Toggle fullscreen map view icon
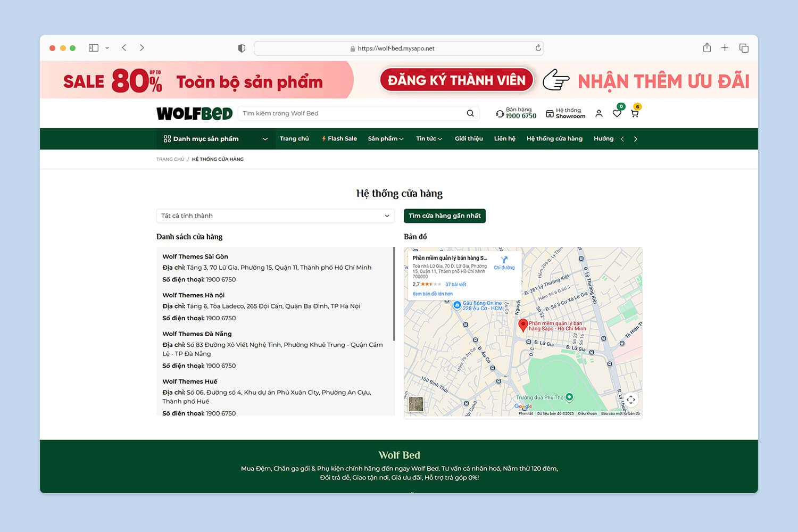 (x=631, y=400)
